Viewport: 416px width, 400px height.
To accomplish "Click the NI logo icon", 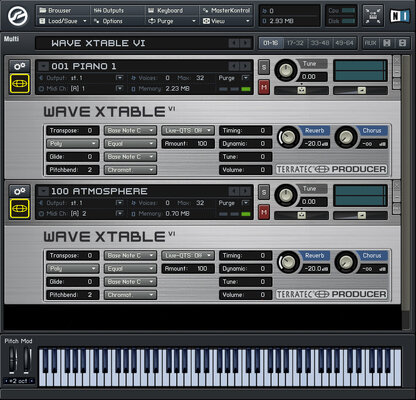I will point(400,16).
